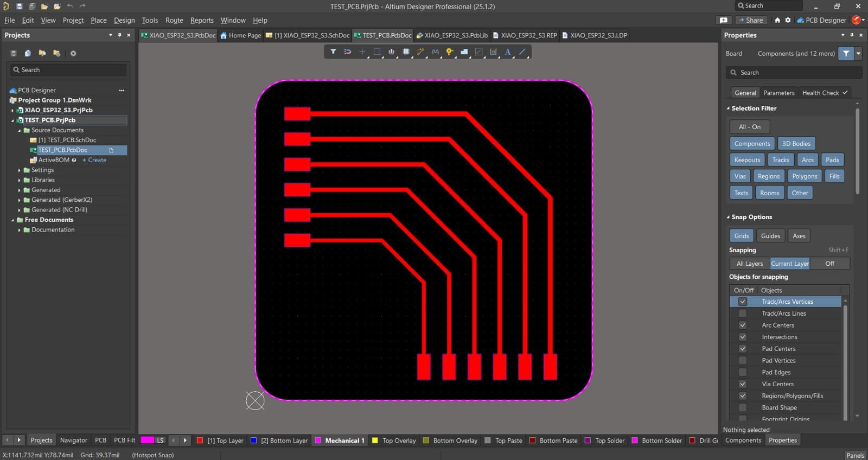Open the Preferences gear icon at top right
868x460 pixels.
click(x=788, y=20)
